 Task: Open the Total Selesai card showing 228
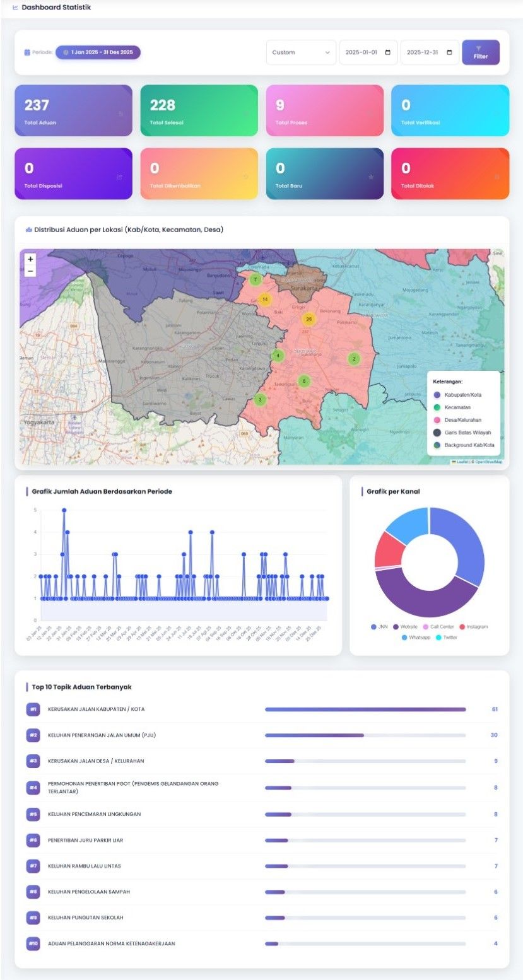tap(199, 111)
